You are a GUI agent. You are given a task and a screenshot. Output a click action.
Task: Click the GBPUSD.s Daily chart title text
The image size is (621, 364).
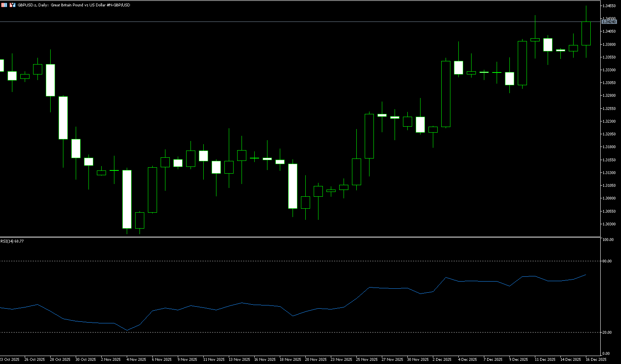tap(74, 5)
